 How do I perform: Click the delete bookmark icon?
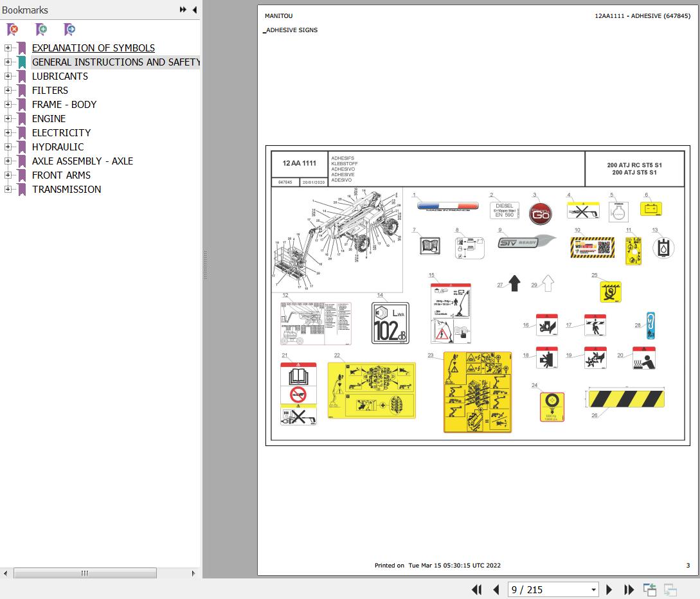[12, 30]
